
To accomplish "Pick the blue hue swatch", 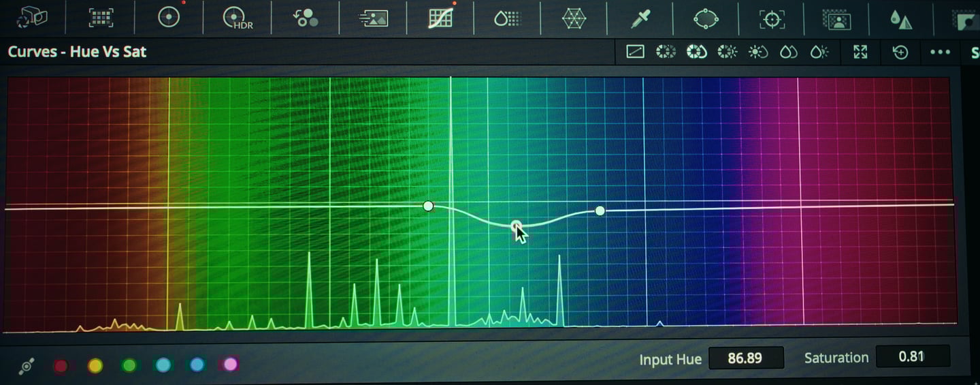I will click(x=197, y=365).
